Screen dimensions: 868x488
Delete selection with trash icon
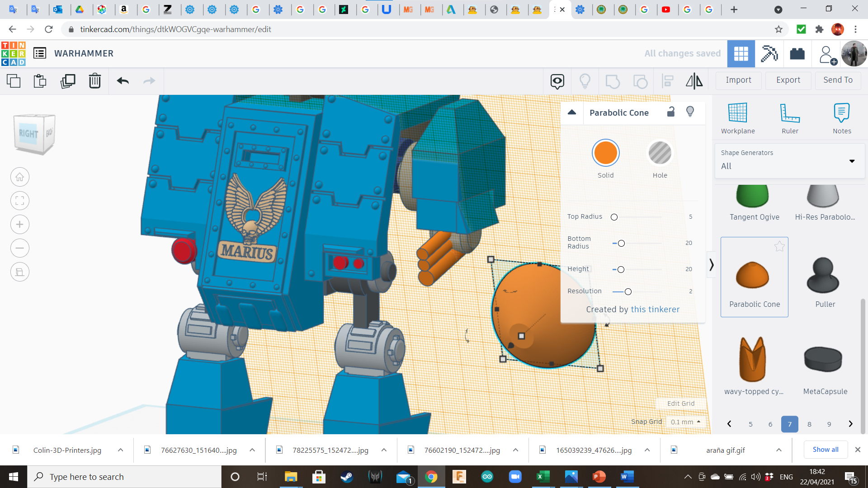tap(94, 81)
